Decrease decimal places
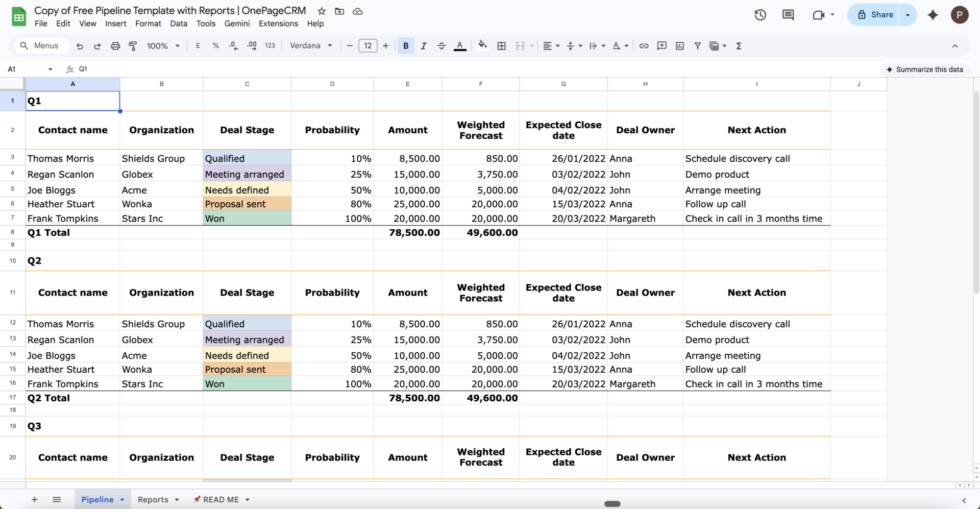The width and height of the screenshot is (980, 509). click(x=233, y=46)
